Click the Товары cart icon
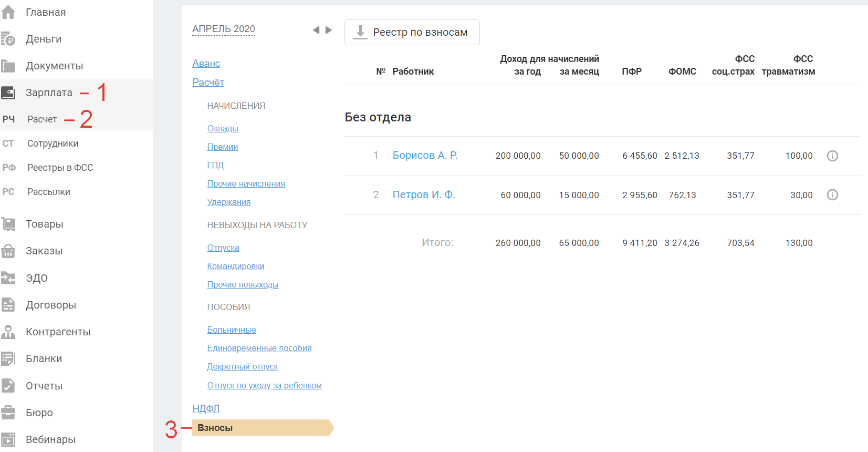 point(8,224)
